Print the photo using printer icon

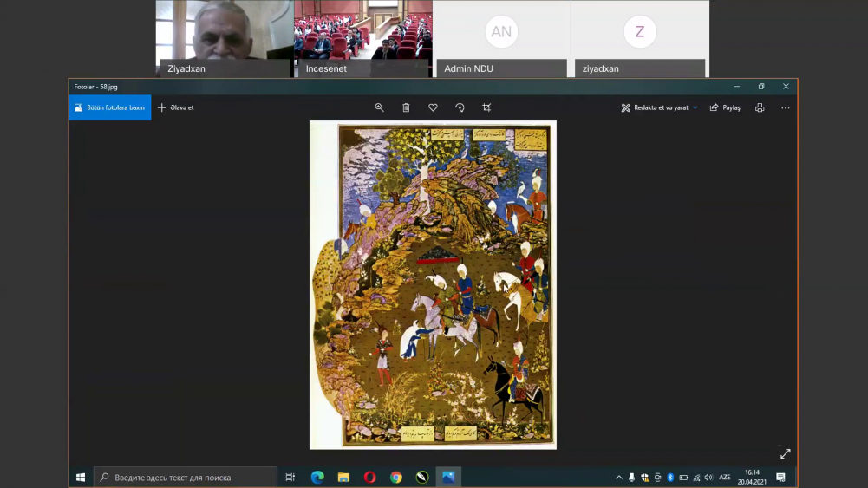760,107
